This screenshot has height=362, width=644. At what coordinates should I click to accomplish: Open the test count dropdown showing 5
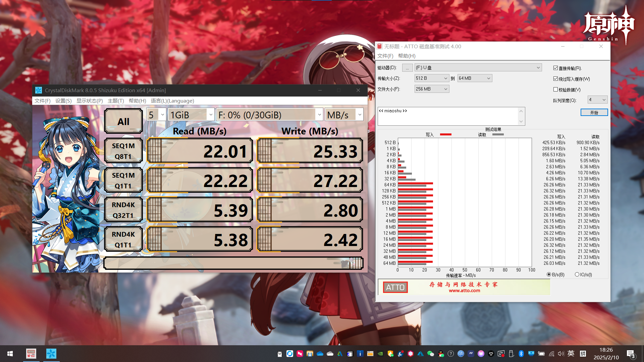(x=156, y=115)
